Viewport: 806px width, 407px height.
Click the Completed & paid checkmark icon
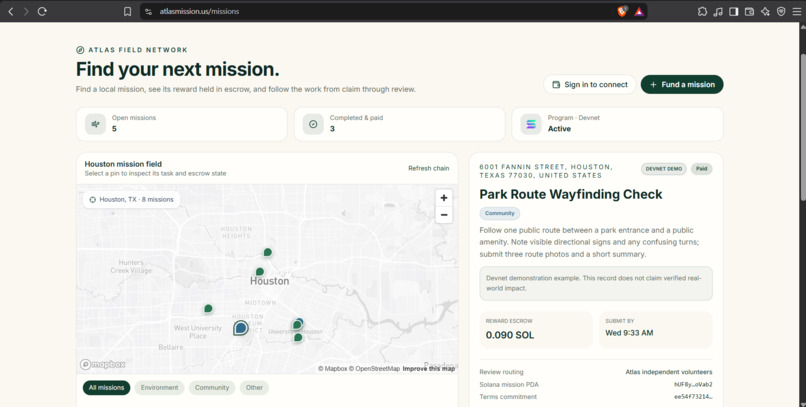(x=313, y=124)
